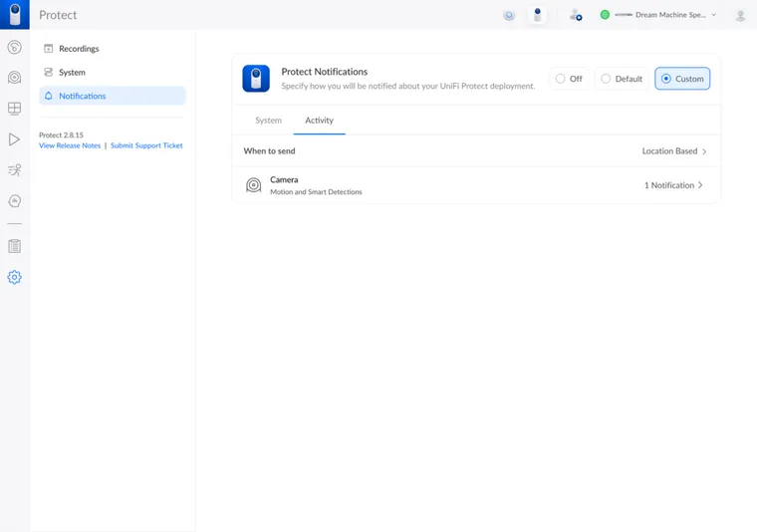Click the green online status indicator

(605, 15)
